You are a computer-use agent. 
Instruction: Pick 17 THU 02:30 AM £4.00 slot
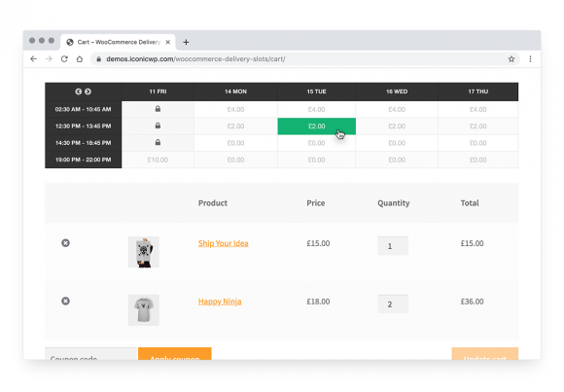coord(478,109)
